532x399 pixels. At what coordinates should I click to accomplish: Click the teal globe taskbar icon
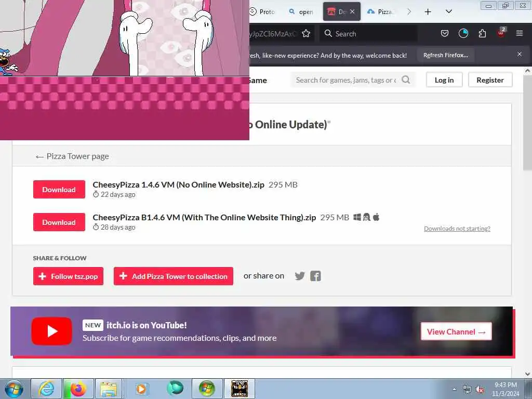pos(175,389)
